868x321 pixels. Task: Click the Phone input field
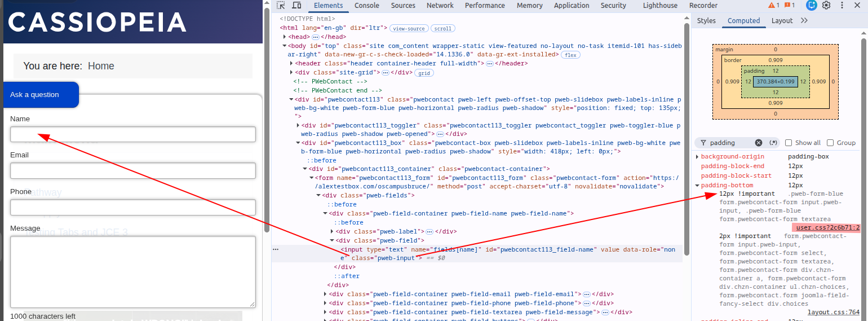click(x=133, y=207)
